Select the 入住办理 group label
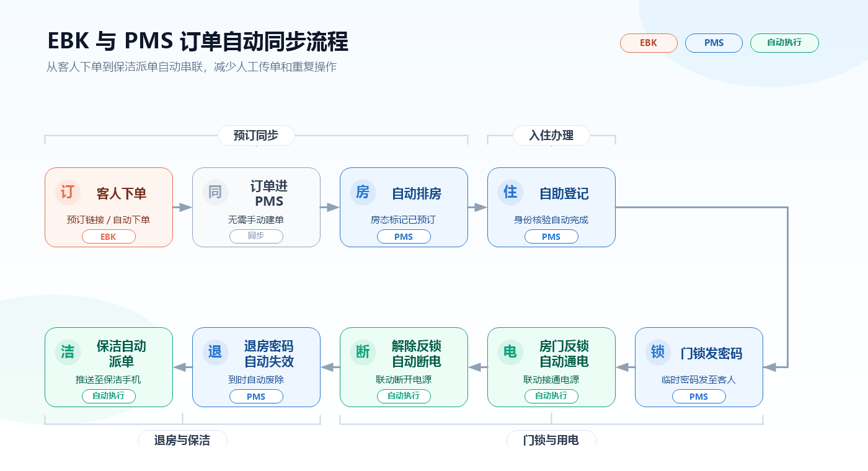The height and width of the screenshot is (471, 868). click(551, 135)
